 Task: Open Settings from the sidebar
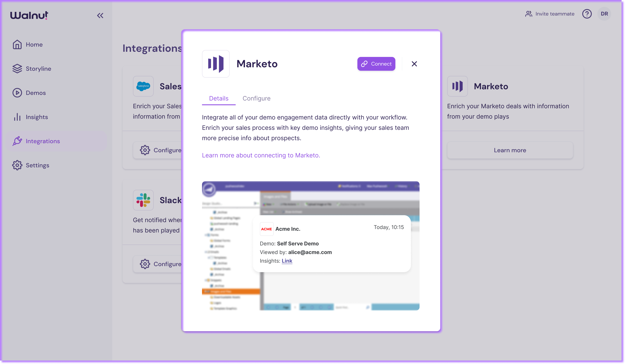pyautogui.click(x=57, y=165)
